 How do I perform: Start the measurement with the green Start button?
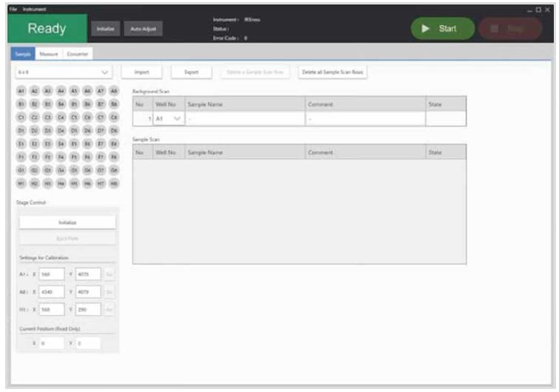(443, 29)
